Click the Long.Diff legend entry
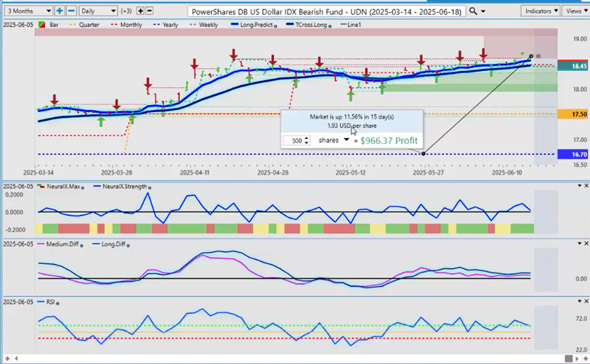This screenshot has width=590, height=364. [x=109, y=244]
